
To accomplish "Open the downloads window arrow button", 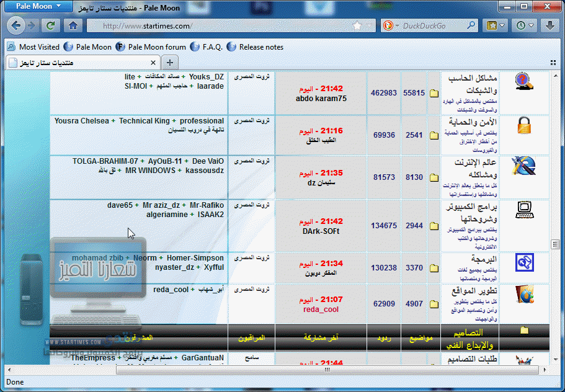I will pyautogui.click(x=549, y=25).
